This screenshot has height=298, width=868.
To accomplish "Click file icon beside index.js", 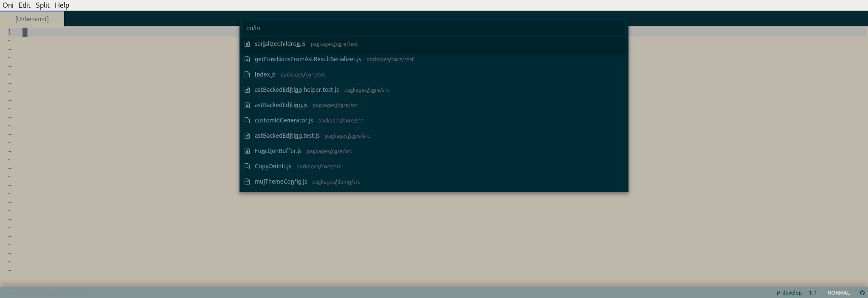I will tap(247, 74).
